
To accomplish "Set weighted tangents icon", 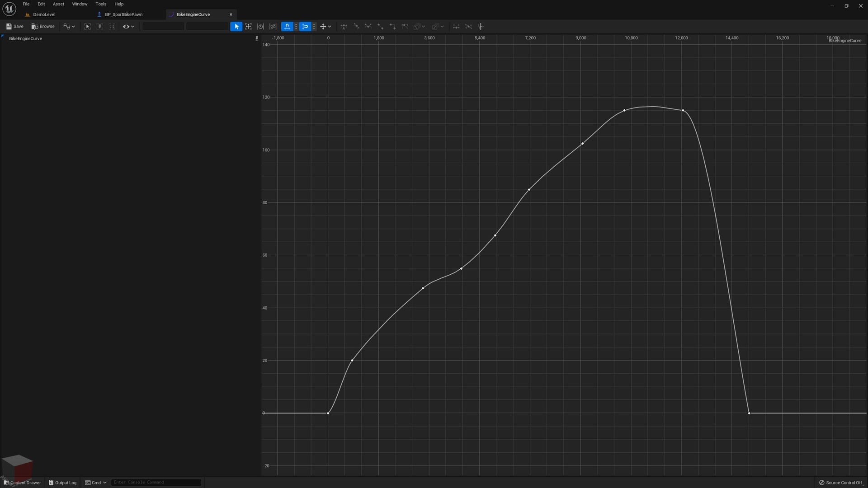I will coord(405,27).
